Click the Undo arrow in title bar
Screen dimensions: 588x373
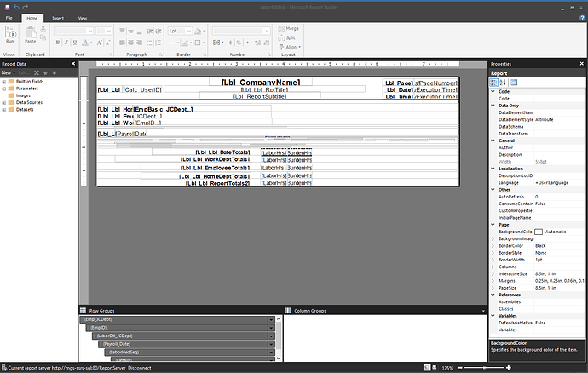(16, 7)
